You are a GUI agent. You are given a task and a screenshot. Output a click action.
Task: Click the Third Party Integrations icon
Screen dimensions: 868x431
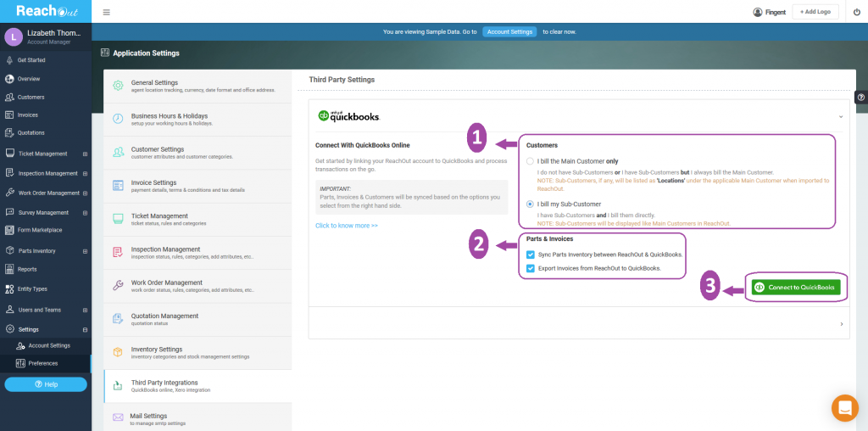click(x=118, y=385)
